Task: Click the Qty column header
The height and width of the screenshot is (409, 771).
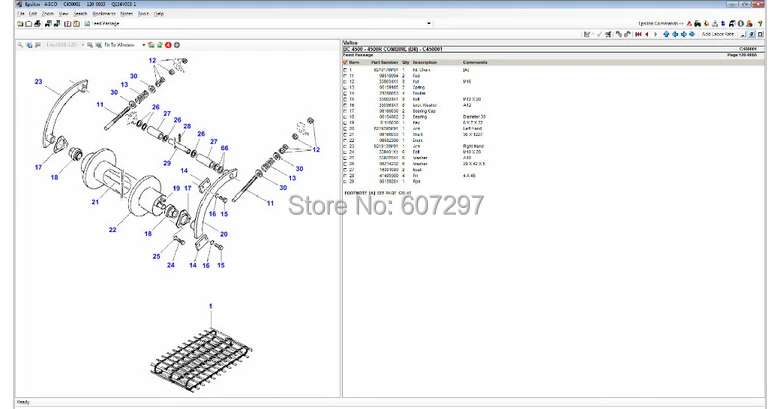Action: [406, 62]
